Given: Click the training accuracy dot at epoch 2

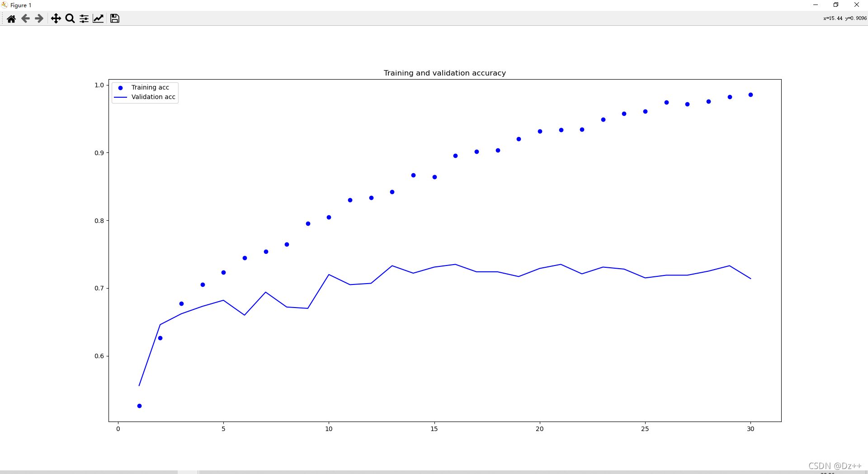Looking at the screenshot, I should (x=160, y=338).
